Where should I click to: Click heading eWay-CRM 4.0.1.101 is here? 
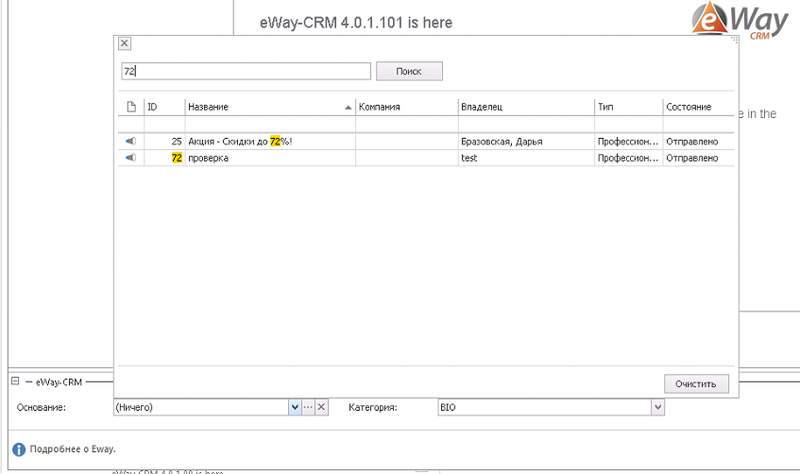click(x=356, y=22)
